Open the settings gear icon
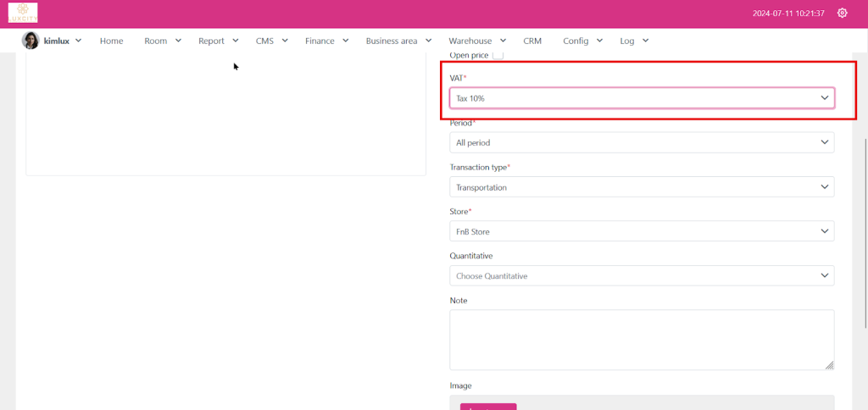The image size is (868, 410). click(842, 13)
